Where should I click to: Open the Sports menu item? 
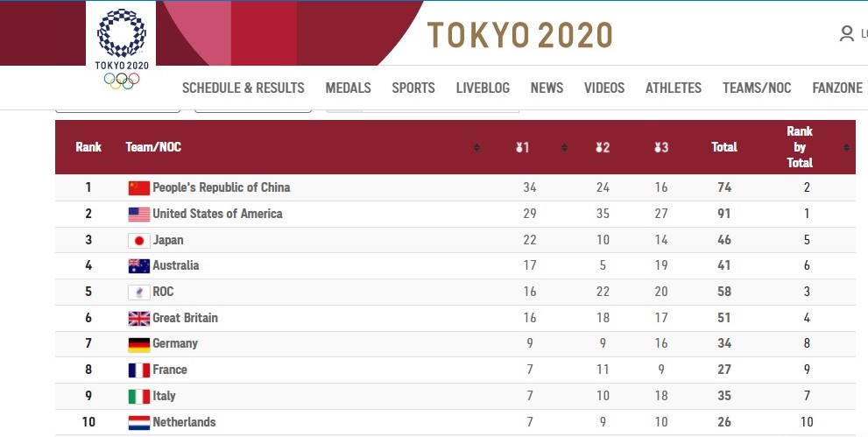(x=413, y=88)
